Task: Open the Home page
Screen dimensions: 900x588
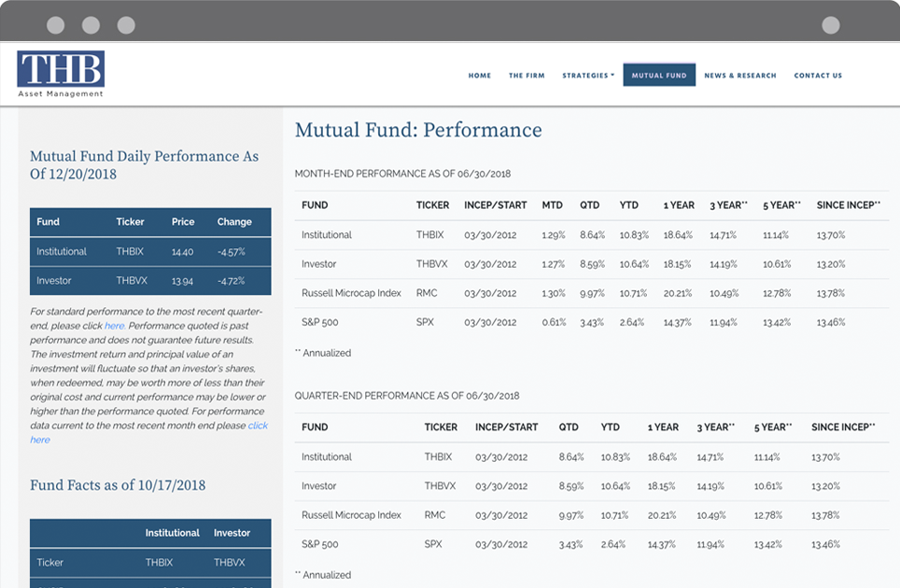Action: [x=480, y=76]
